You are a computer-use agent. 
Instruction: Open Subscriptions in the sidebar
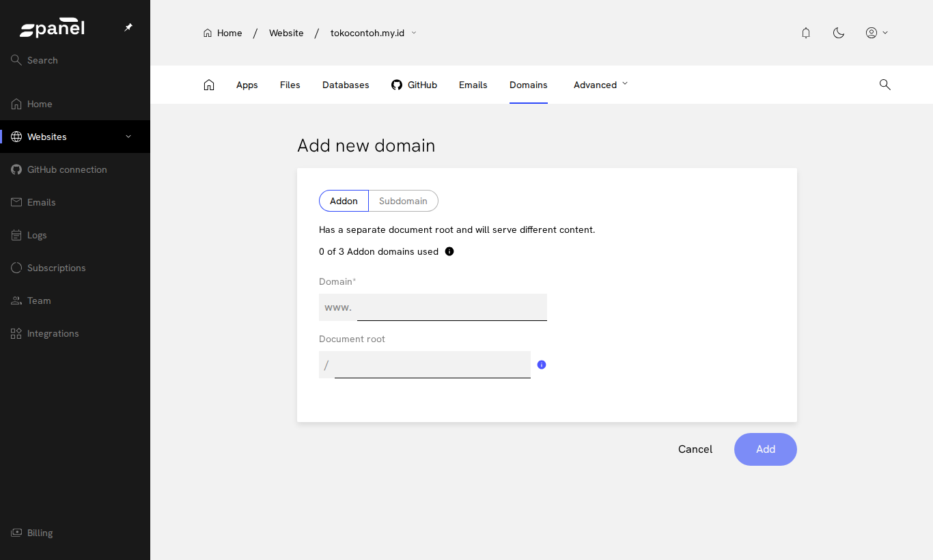coord(75,268)
